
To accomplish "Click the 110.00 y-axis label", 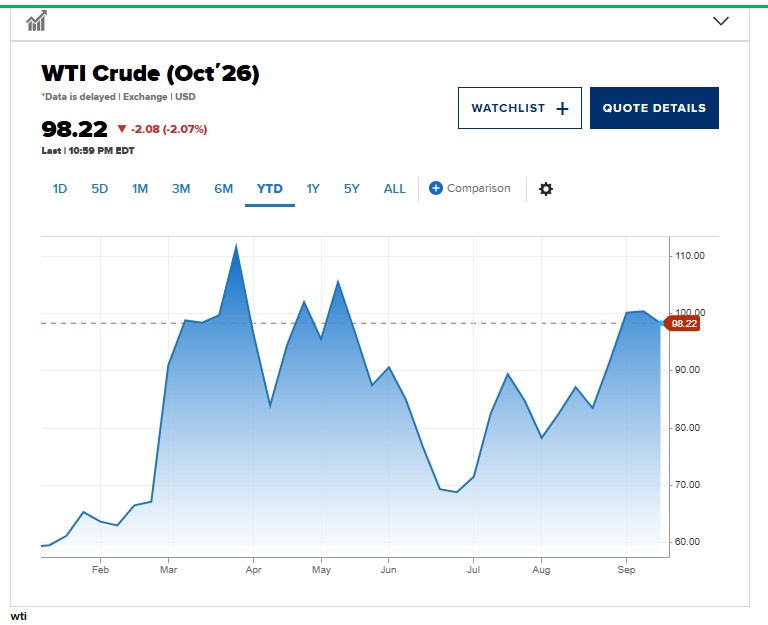I will click(x=690, y=256).
